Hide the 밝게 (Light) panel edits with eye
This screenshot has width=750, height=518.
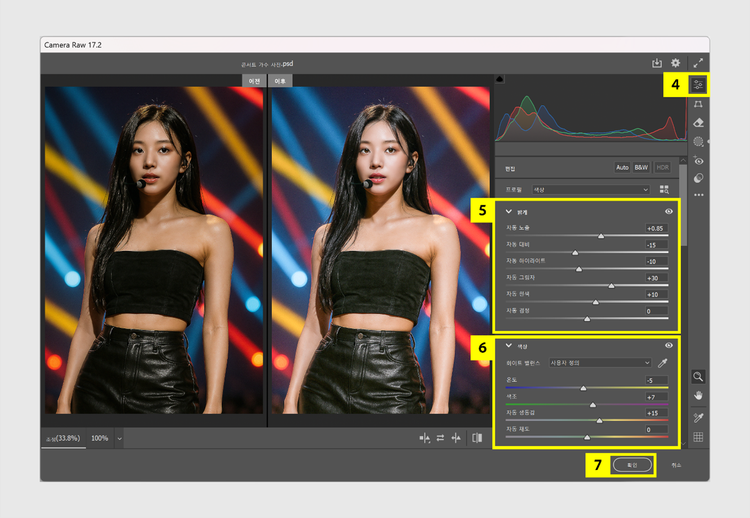[669, 211]
